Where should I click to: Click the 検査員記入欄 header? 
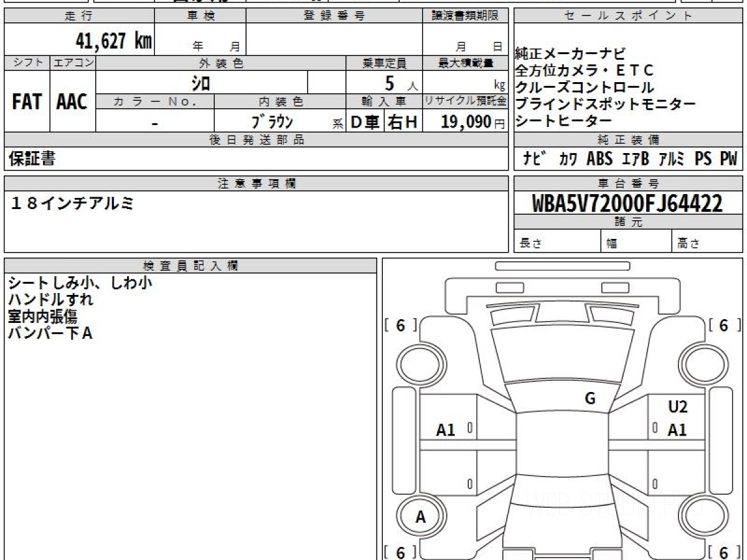[x=190, y=266]
